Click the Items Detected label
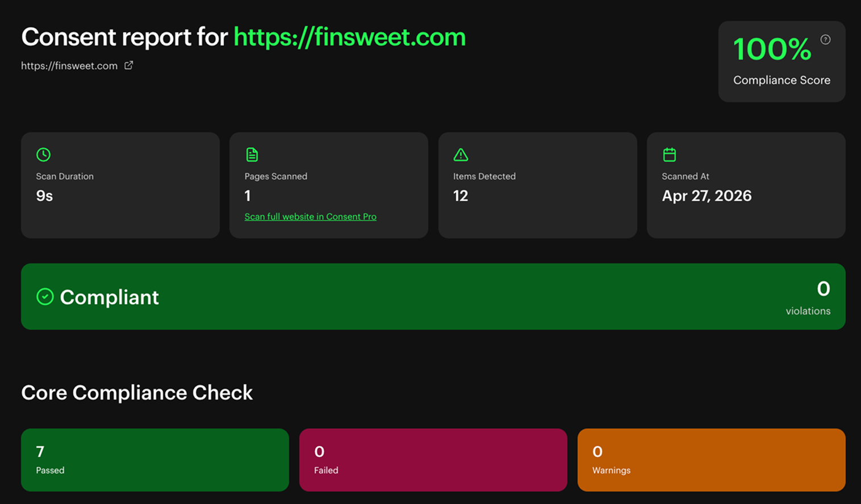The image size is (861, 504). (484, 177)
